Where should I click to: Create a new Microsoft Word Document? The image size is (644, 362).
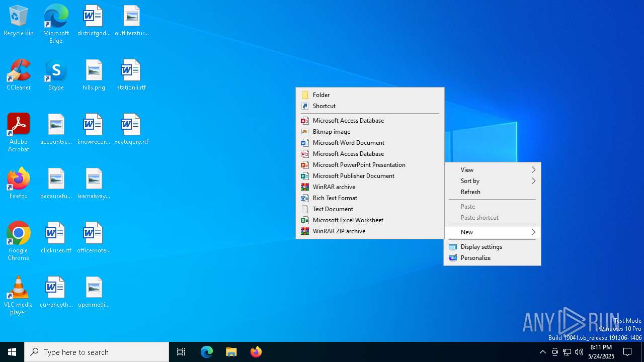370,143
